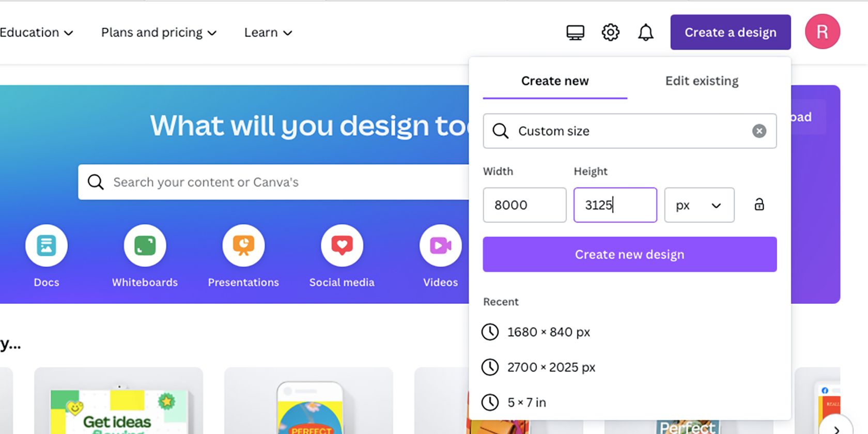
Task: Click the magnifier icon in the Custom size field
Action: pos(500,131)
